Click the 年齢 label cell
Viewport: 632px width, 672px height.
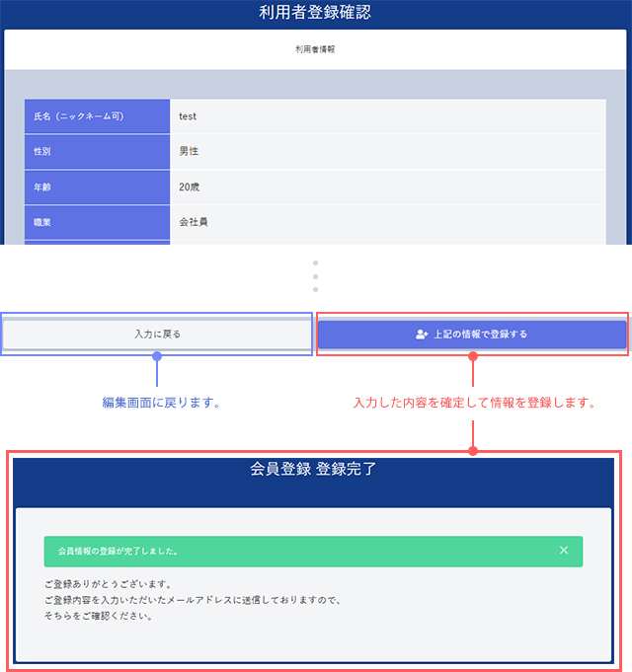tap(98, 187)
